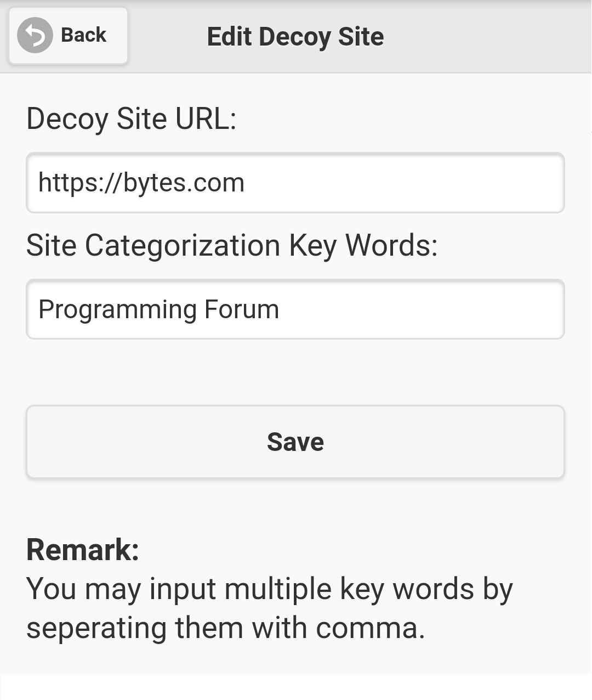
Task: Click the word comma in the remark
Action: pyautogui.click(x=367, y=629)
